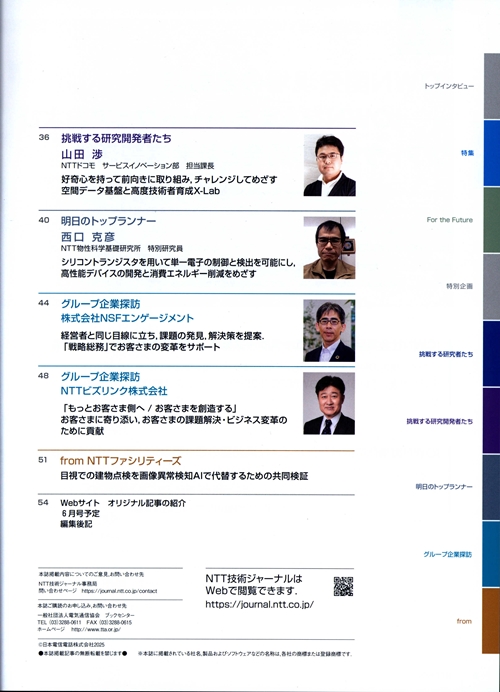Click the journal.ntt.co.jp/contact inquiry URL

(x=119, y=591)
